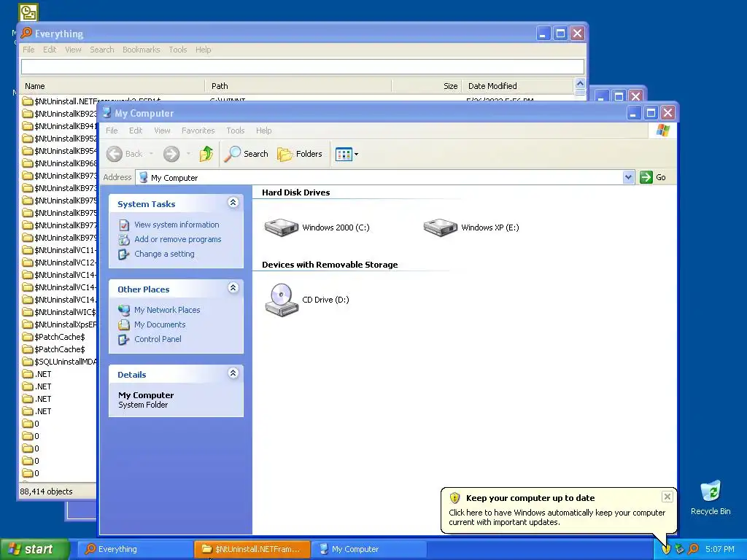This screenshot has height=560, width=747.
Task: Click the Start button
Action: click(x=34, y=549)
